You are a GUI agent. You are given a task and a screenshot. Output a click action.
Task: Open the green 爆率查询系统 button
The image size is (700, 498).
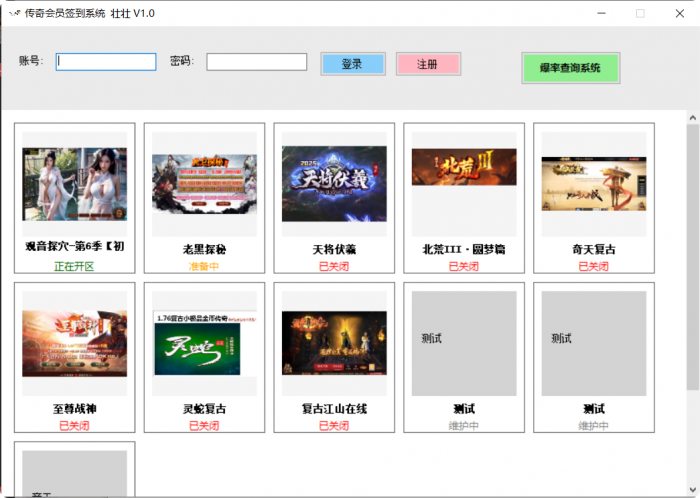(x=570, y=68)
